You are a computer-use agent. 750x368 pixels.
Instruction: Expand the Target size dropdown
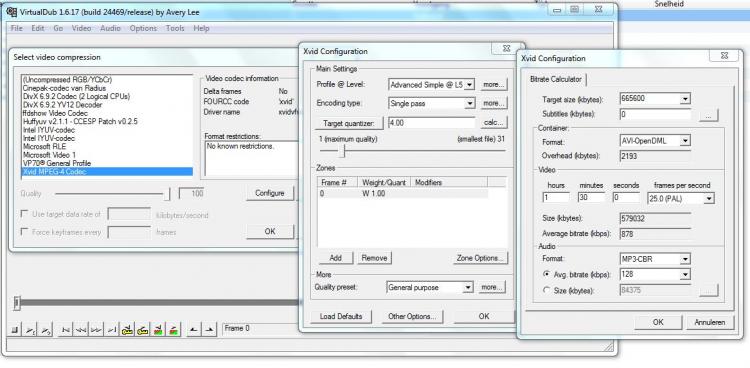(685, 99)
